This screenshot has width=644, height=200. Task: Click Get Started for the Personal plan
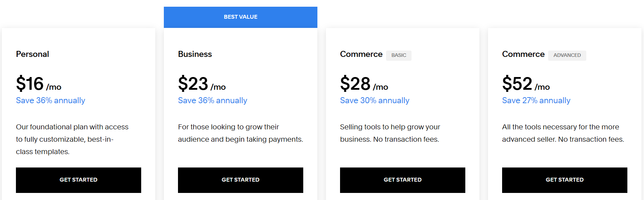[79, 180]
